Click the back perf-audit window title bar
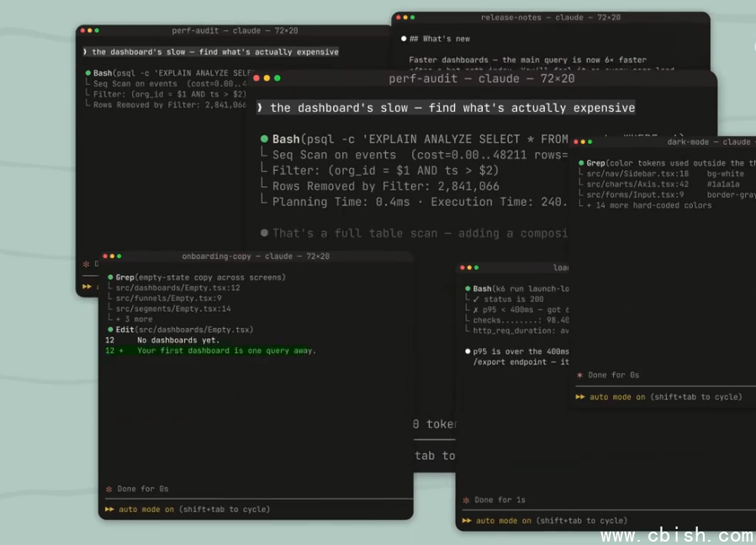Viewport: 756px width, 545px height. point(235,30)
